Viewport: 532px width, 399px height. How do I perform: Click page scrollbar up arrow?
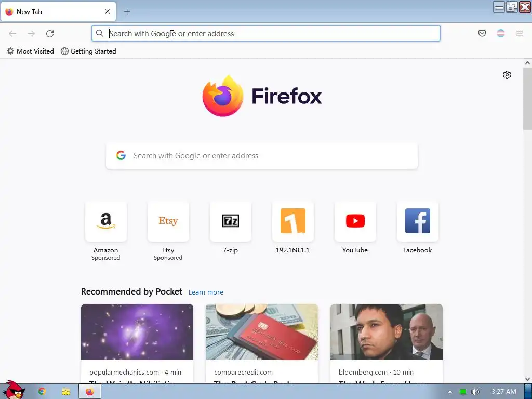(x=527, y=63)
